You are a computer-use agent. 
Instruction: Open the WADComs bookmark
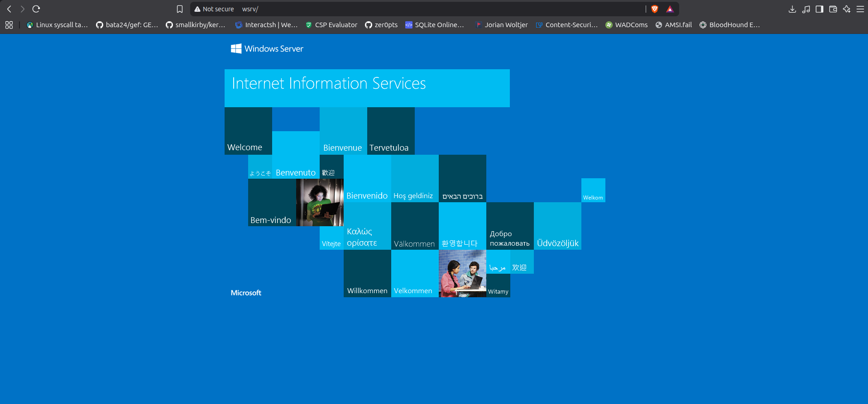click(627, 25)
